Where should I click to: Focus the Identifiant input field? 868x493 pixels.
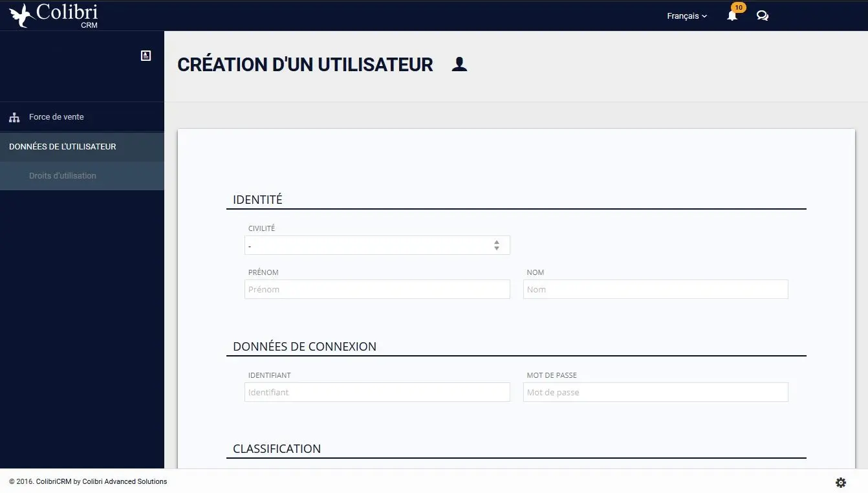pos(377,392)
